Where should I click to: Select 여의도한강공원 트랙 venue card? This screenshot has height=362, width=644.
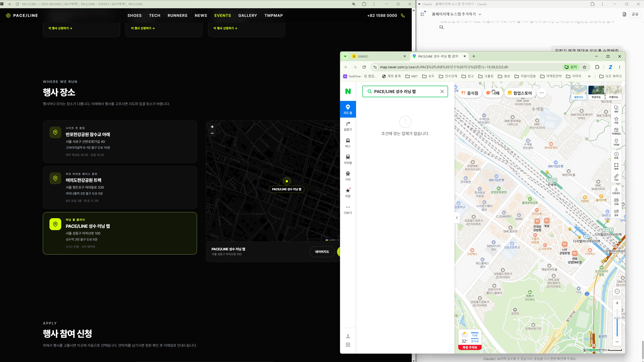tap(120, 188)
